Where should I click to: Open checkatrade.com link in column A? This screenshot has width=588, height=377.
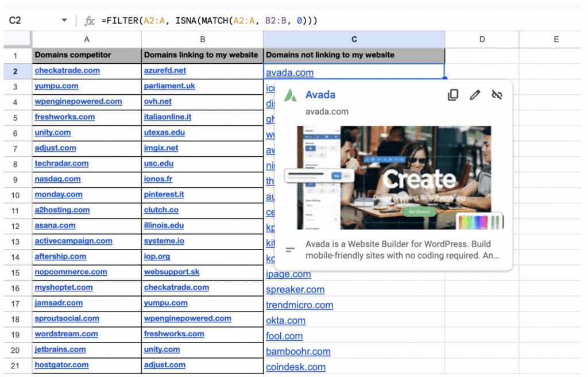point(67,70)
